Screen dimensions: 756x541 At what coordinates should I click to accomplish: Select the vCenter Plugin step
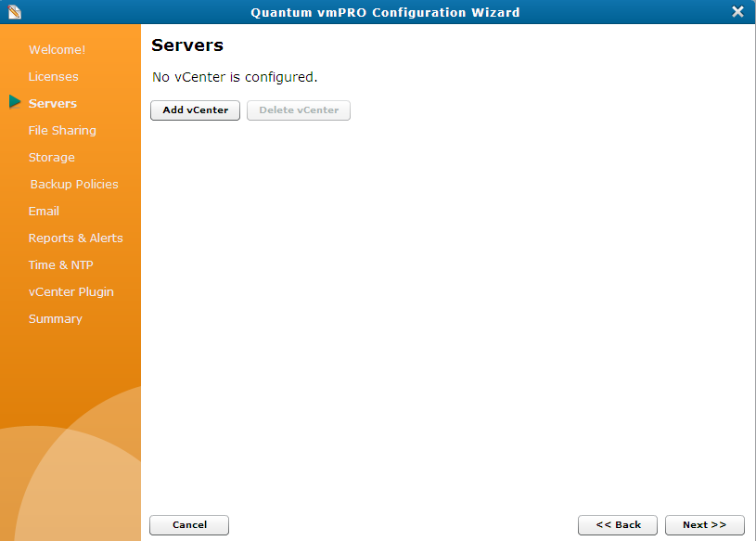[x=71, y=291]
